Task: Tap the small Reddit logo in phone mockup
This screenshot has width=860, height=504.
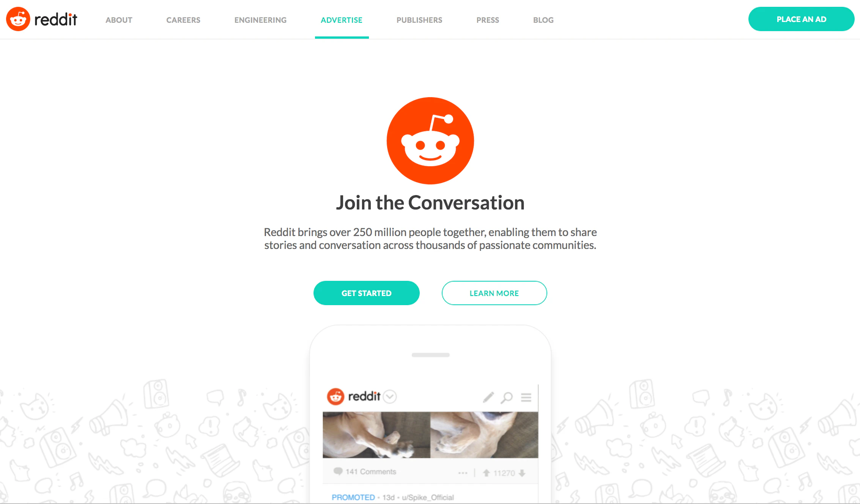Action: pyautogui.click(x=353, y=397)
